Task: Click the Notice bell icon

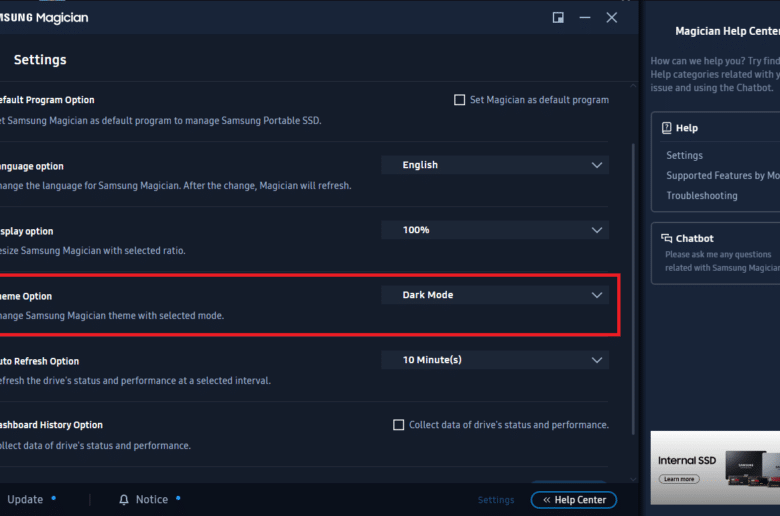Action: pos(124,500)
